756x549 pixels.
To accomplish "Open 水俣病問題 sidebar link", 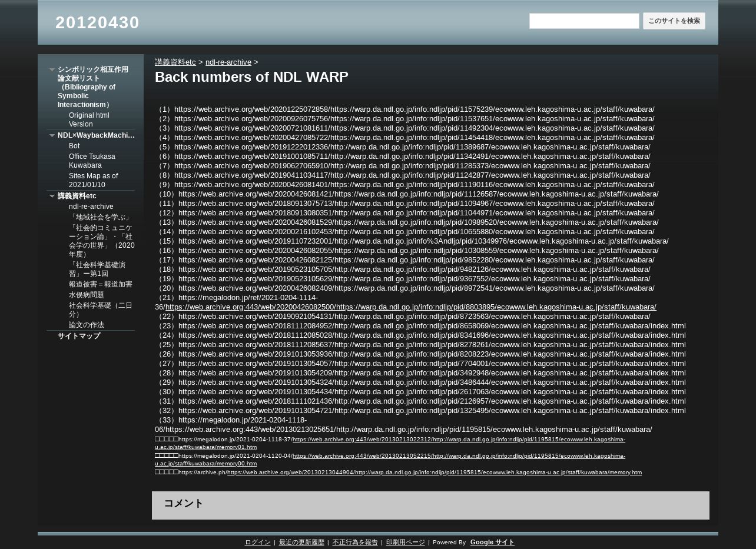I will (x=86, y=295).
